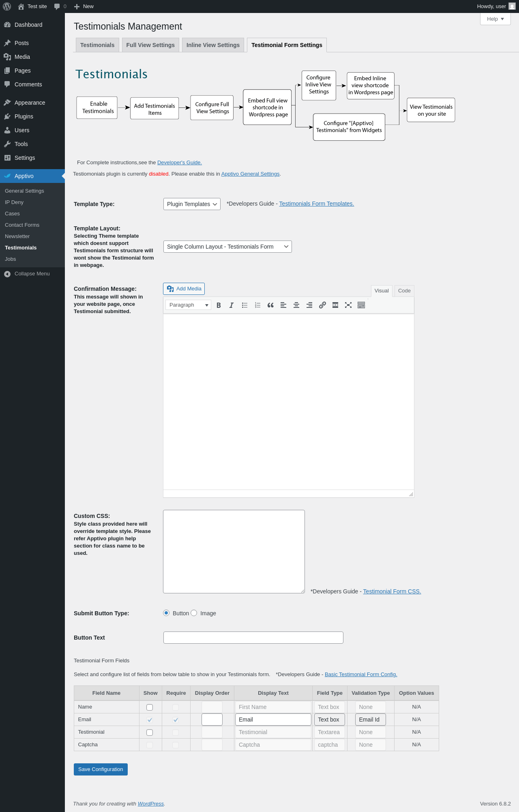Open Email Validation Type select
This screenshot has width=519, height=812.
pyautogui.click(x=371, y=720)
